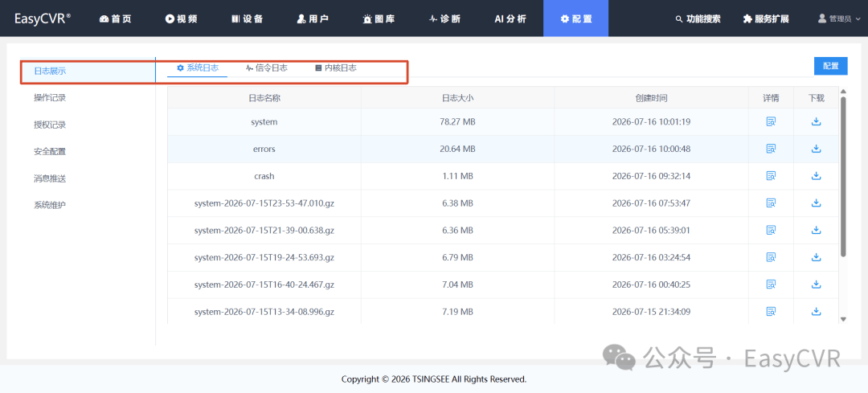Expand the 管理员 user dropdown
The image size is (868, 393).
(x=839, y=18)
